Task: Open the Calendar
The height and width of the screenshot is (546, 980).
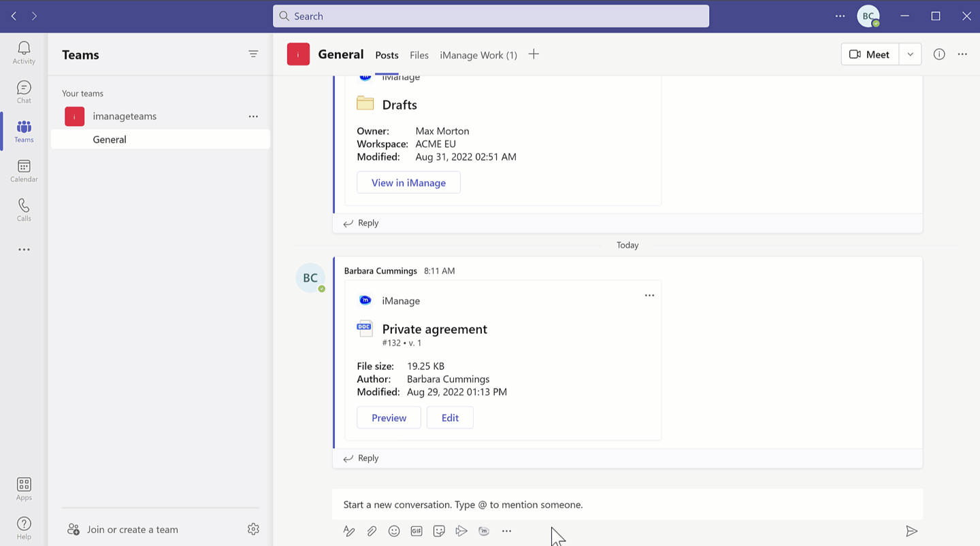Action: [23, 170]
